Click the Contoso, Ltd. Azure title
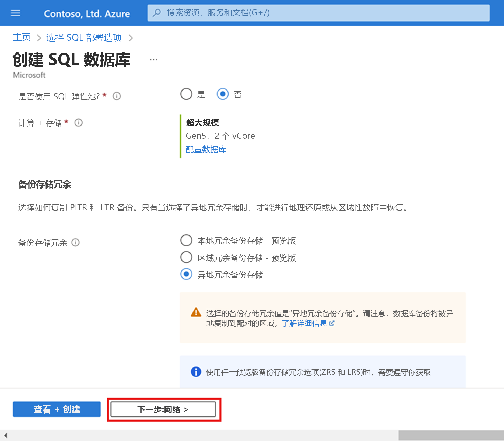The width and height of the screenshot is (504, 441). (87, 13)
